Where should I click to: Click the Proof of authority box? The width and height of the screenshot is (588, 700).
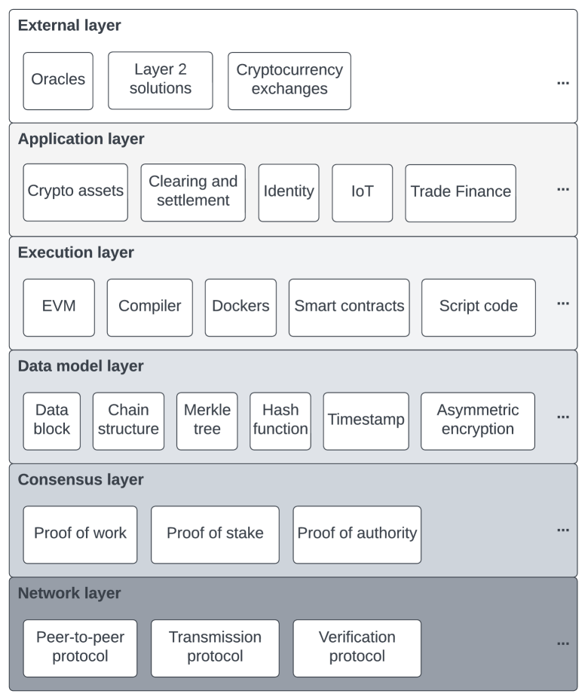[357, 534]
